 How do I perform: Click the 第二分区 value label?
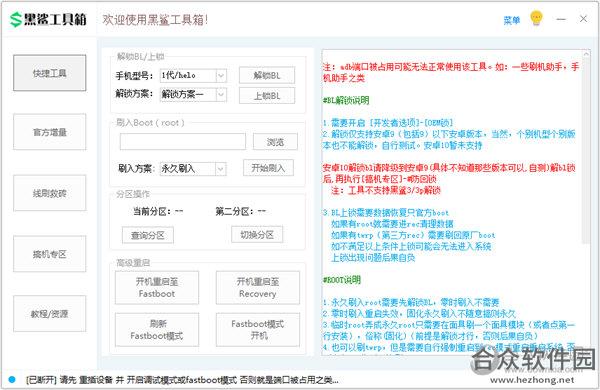pyautogui.click(x=261, y=211)
